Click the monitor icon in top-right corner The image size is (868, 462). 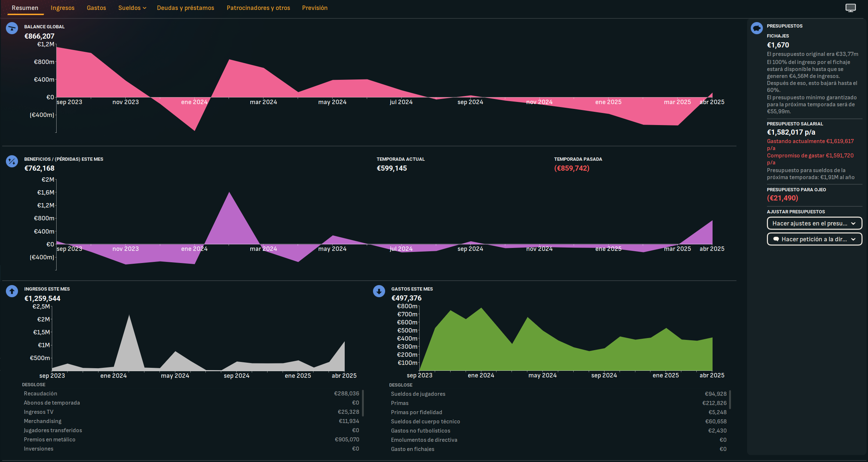(851, 8)
